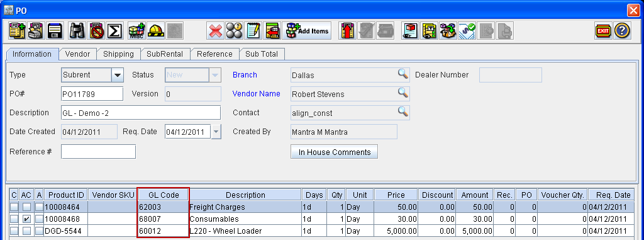Uncheck the AC checkbox for Consumables row

click(x=26, y=219)
